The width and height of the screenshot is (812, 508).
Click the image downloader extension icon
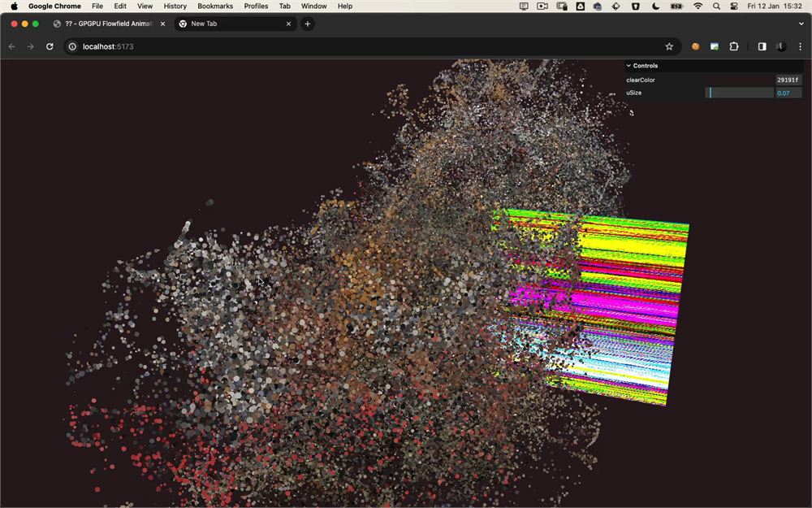715,46
